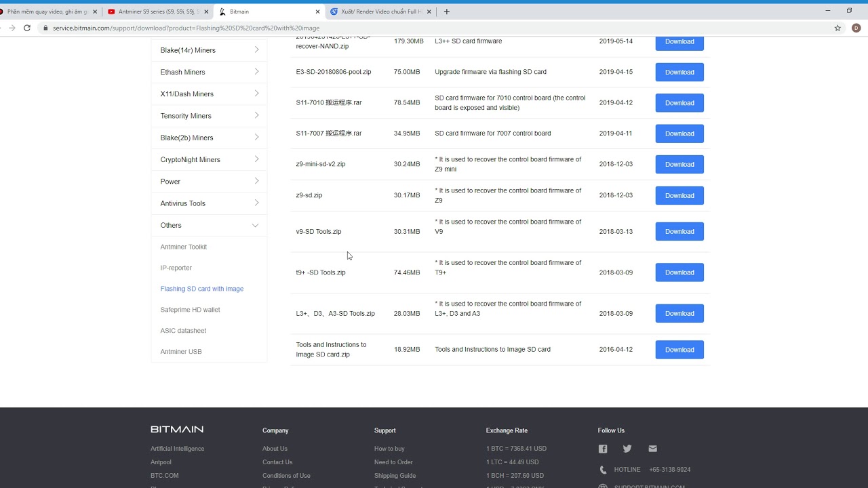Open Contact Us footer link
The width and height of the screenshot is (868, 488).
(277, 462)
